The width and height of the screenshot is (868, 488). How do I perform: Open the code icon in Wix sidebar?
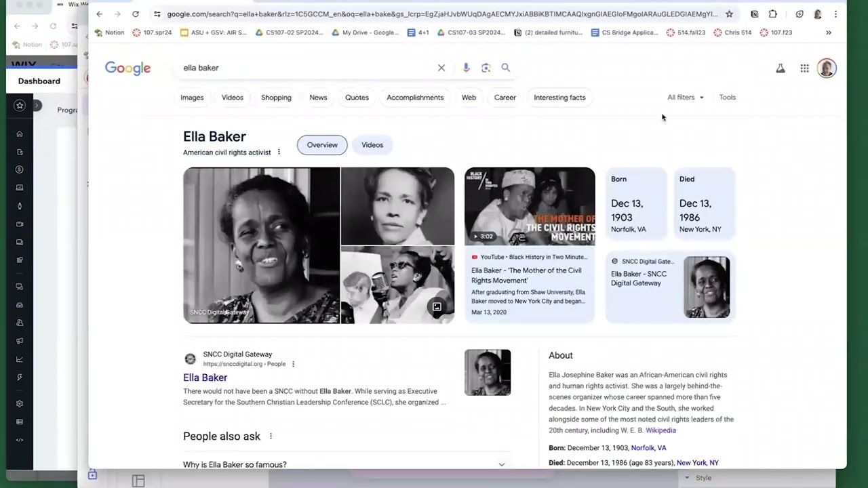[20, 440]
